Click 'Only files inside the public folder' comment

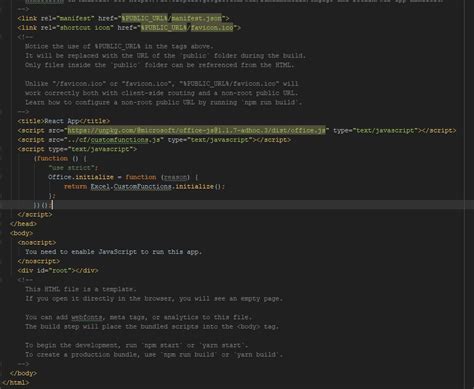pos(160,65)
